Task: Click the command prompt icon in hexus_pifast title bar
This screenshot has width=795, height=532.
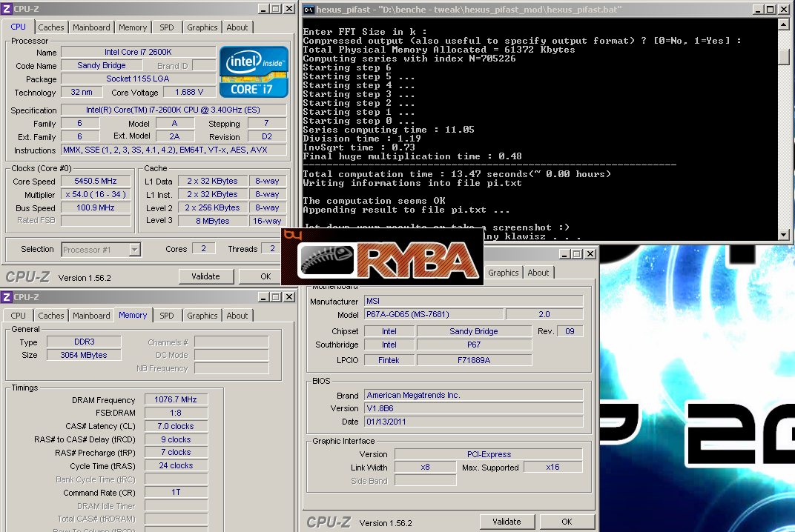Action: pyautogui.click(x=309, y=10)
